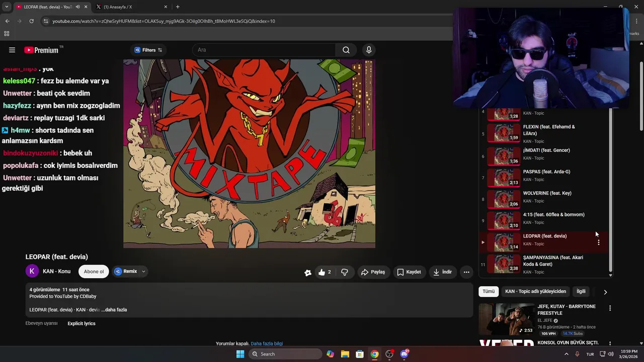
Task: Open options for KONSOL OYUN BÜYÜK SIÇTI video
Action: pos(610,343)
